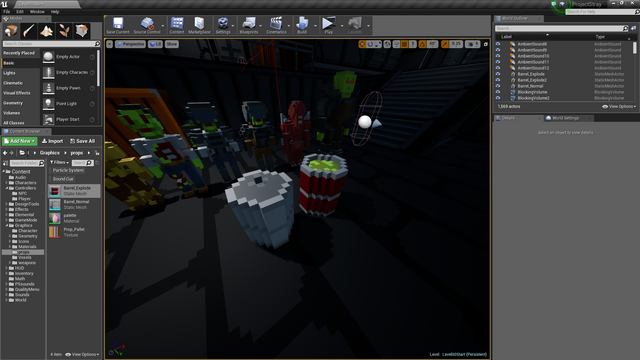Click the world/local coordinate system icon

click(x=387, y=44)
